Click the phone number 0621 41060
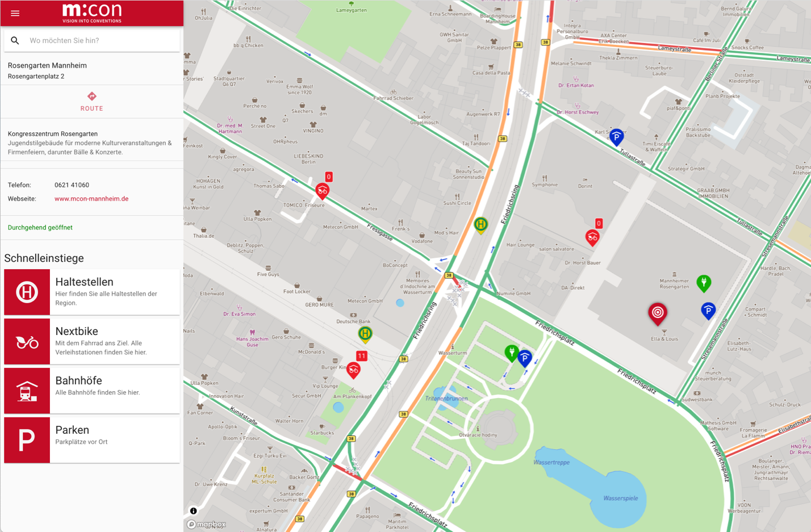Image resolution: width=811 pixels, height=532 pixels. point(72,185)
